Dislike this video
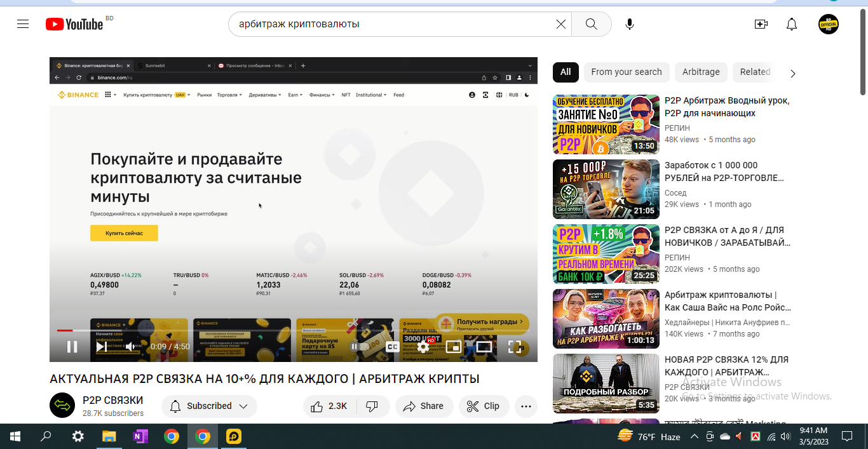The height and width of the screenshot is (449, 868). click(x=373, y=406)
